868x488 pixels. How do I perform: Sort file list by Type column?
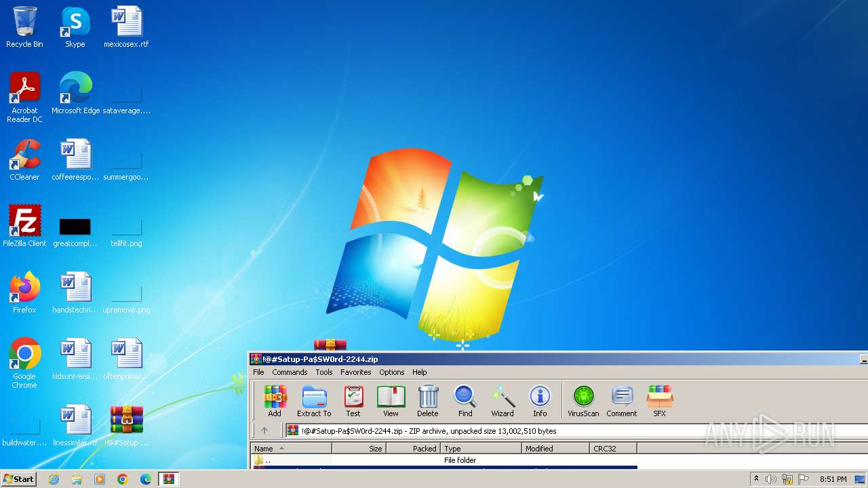click(481, 448)
